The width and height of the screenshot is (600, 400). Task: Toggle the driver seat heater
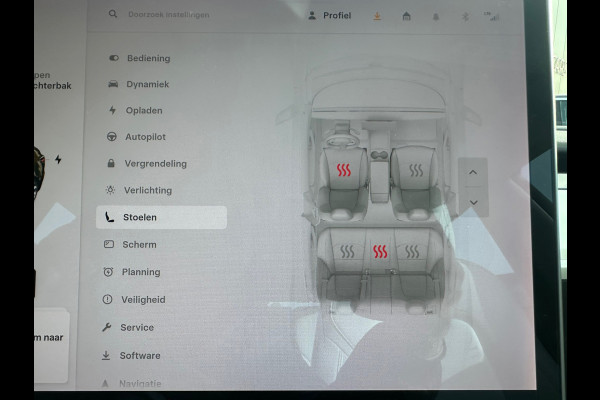[x=344, y=170]
